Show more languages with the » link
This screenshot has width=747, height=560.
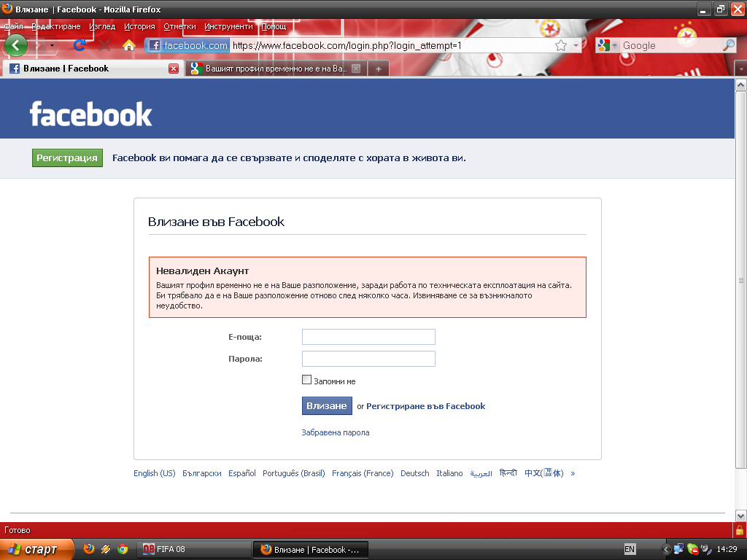pos(573,473)
